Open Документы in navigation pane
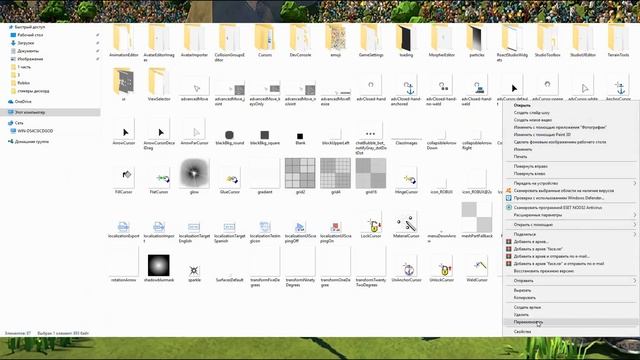Image resolution: width=640 pixels, height=360 pixels. click(x=28, y=51)
